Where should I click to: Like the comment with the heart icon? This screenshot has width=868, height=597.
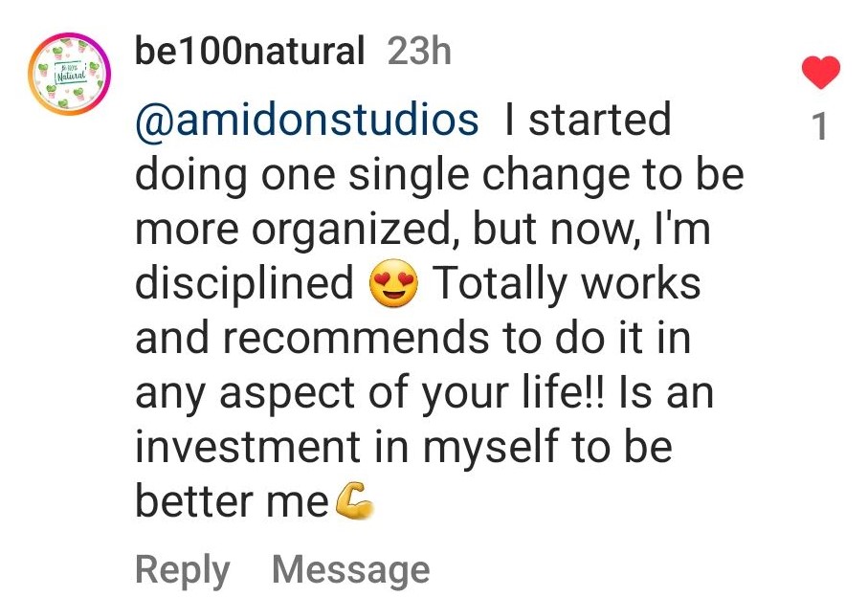[818, 74]
